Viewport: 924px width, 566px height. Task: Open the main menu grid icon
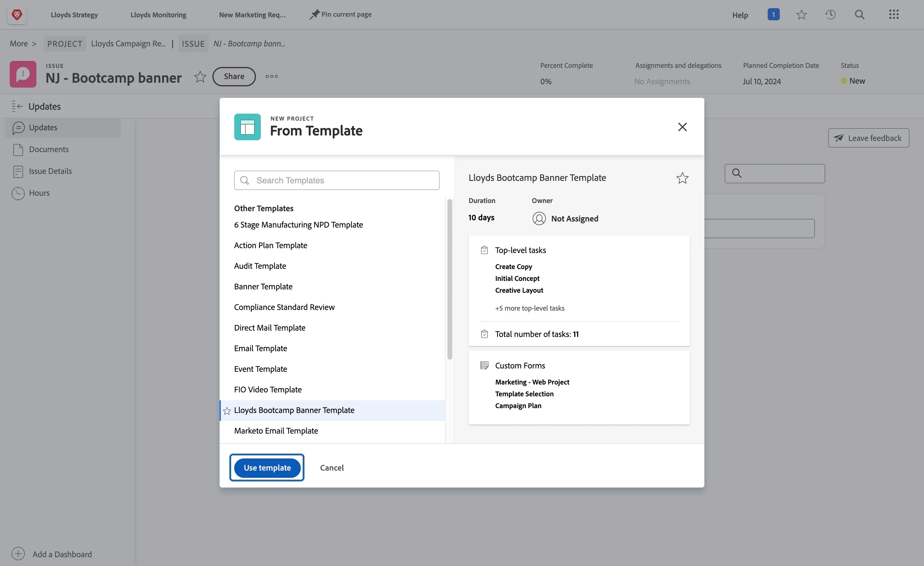894,15
